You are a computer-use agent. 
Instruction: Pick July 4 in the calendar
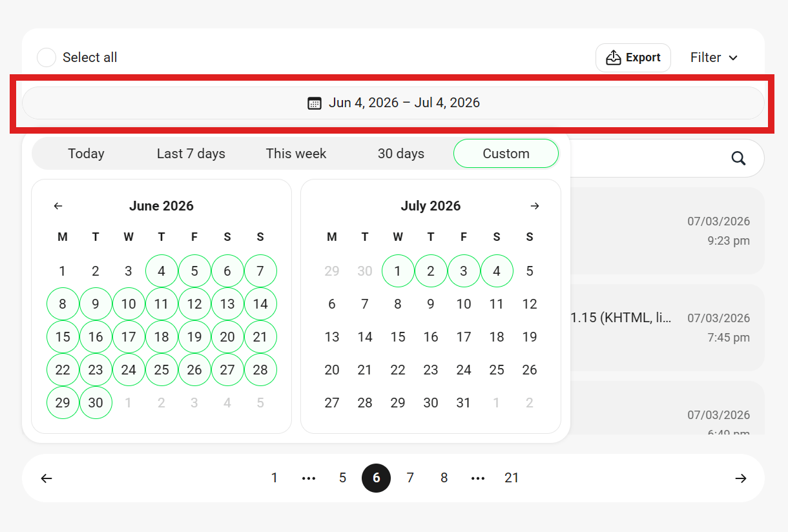(497, 271)
